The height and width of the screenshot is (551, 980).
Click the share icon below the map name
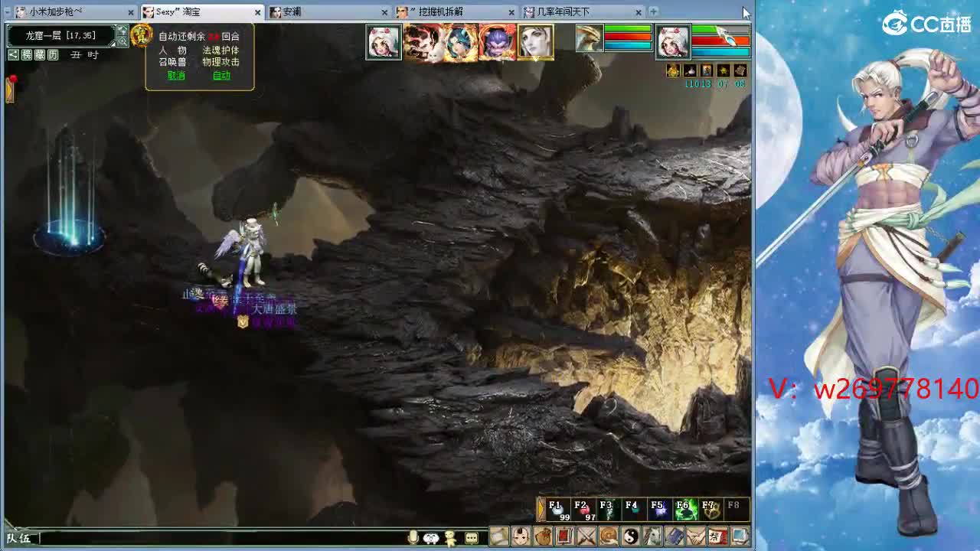coord(14,54)
